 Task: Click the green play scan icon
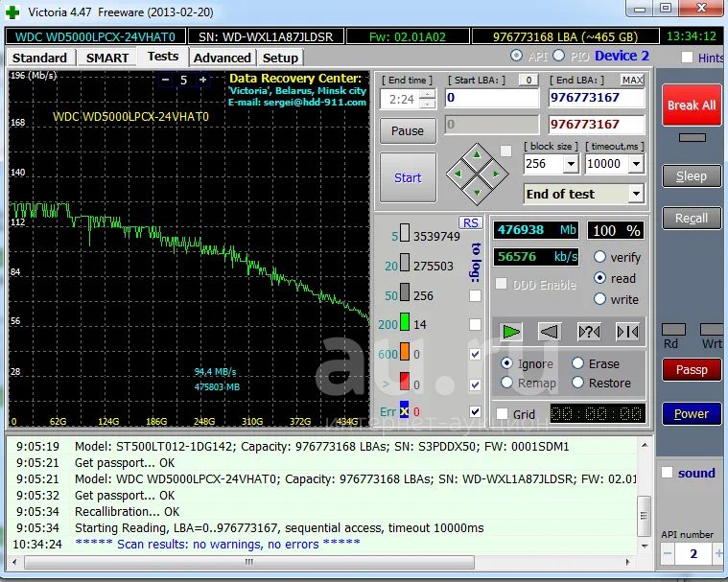click(510, 332)
